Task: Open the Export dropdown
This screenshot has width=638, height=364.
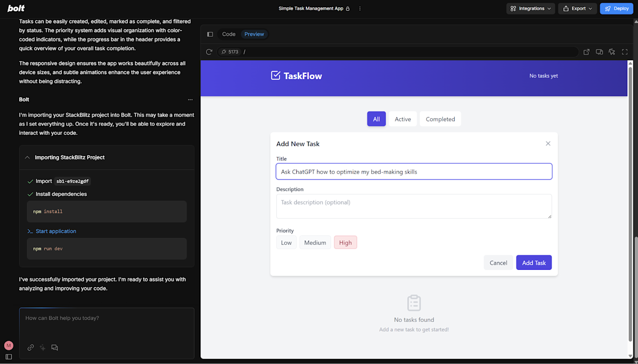Action: pyautogui.click(x=577, y=9)
